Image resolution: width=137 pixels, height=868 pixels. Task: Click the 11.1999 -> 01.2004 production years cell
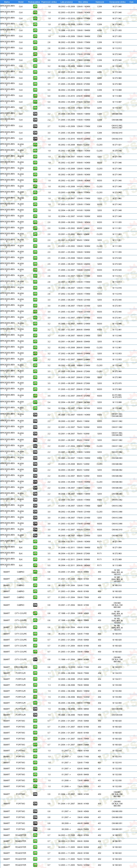(67, 659)
